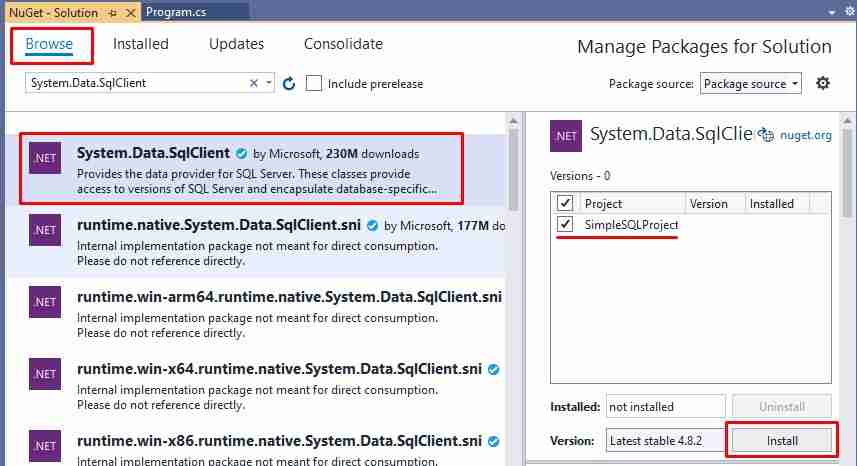
Task: Open the Program.cs document tab
Action: pos(176,12)
